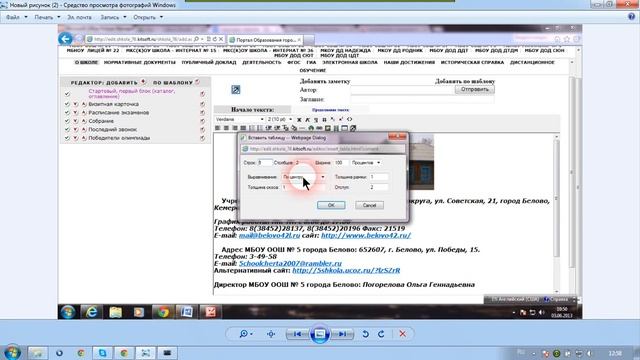This screenshot has height=360, width=640.
Task: Open the Процентов width unit dropdown in dialog
Action: pos(366,162)
